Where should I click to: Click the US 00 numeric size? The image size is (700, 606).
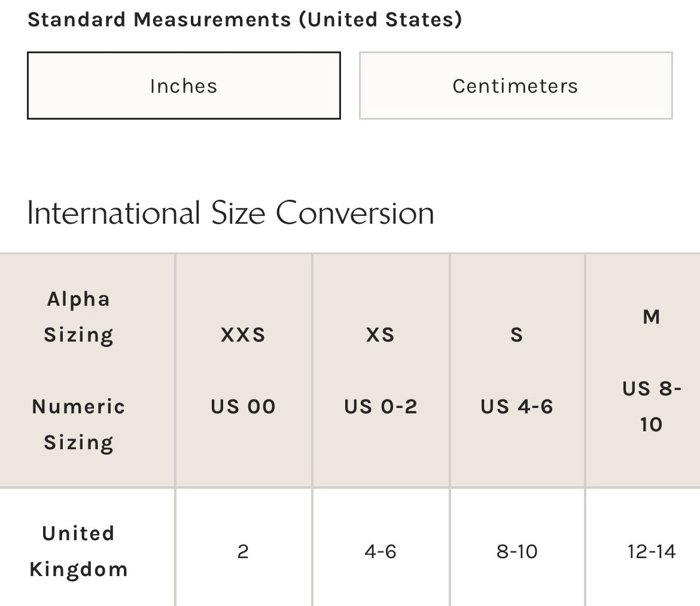(x=243, y=407)
